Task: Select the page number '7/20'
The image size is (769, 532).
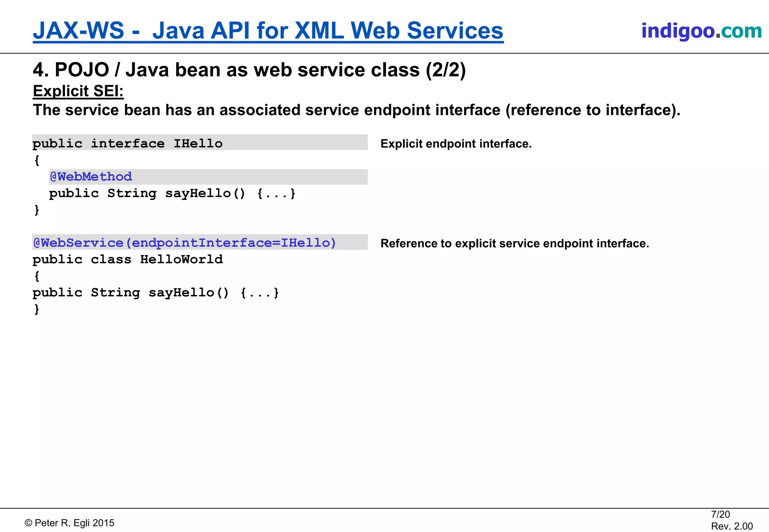Action: point(720,514)
